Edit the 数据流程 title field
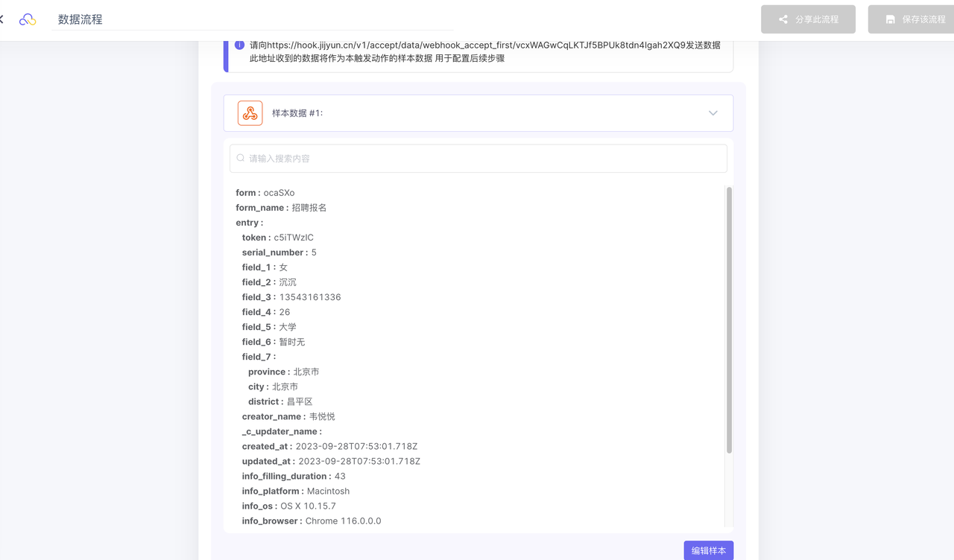This screenshot has height=560, width=954. (x=255, y=19)
